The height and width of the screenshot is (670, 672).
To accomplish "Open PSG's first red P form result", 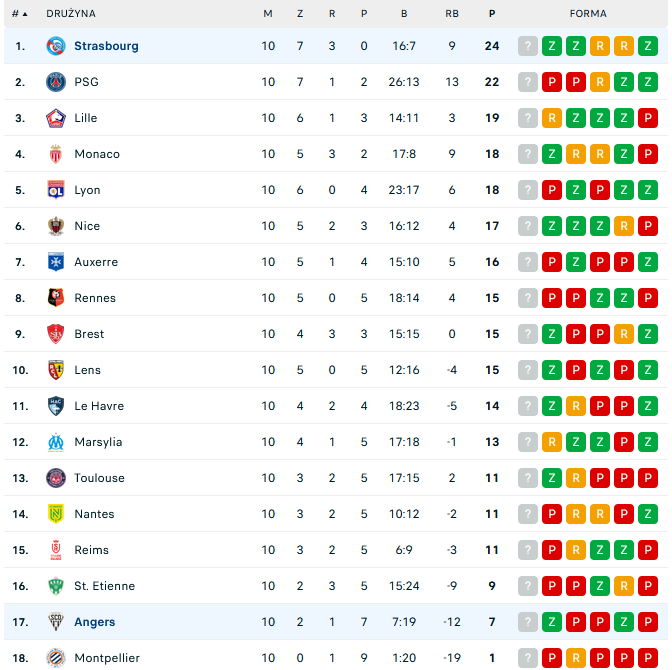I will click(552, 82).
